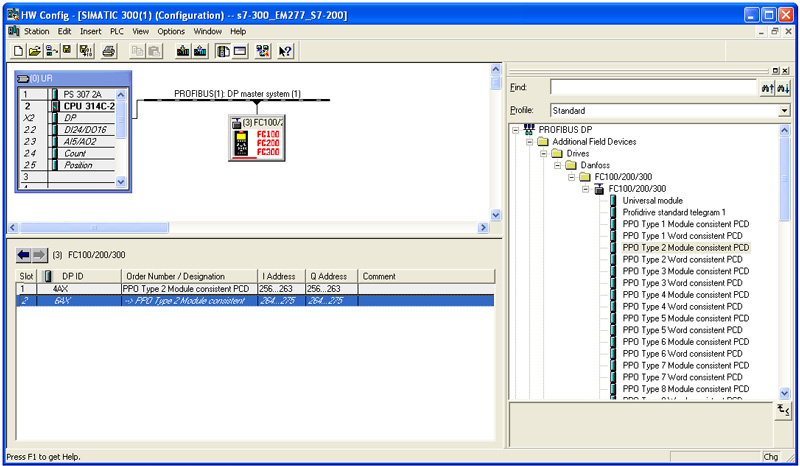This screenshot has width=800, height=466.
Task: Click the greyed Paste toolbar icon
Action: pos(154,51)
